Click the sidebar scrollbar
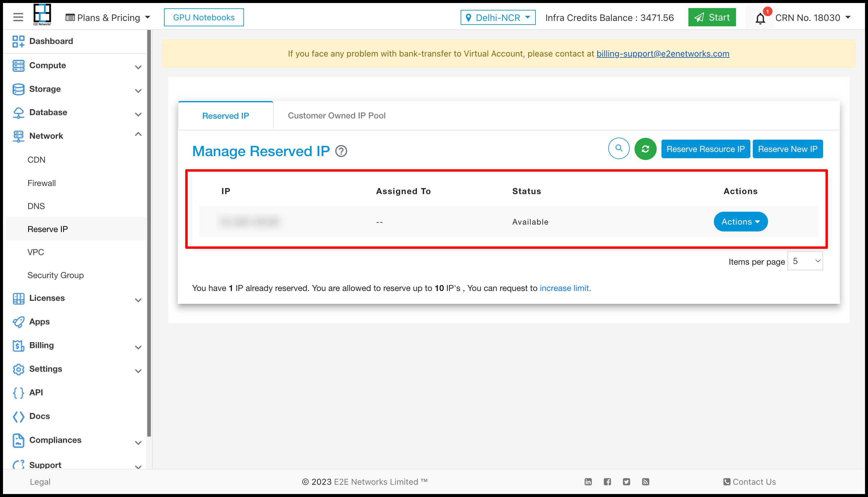 [x=149, y=233]
